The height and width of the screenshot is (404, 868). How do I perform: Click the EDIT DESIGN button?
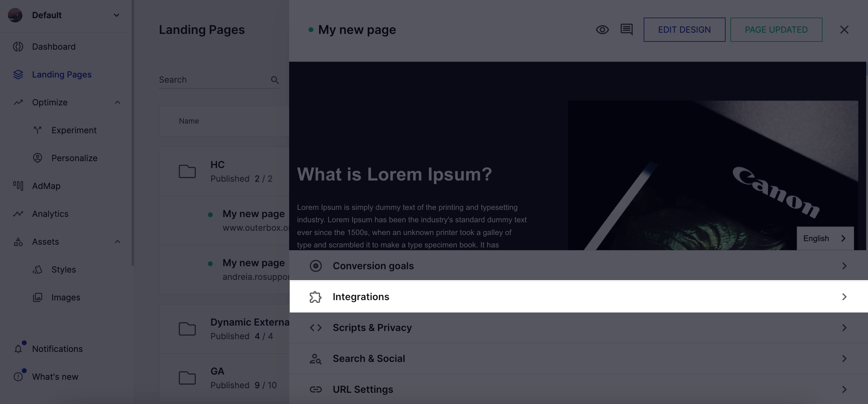(x=684, y=30)
